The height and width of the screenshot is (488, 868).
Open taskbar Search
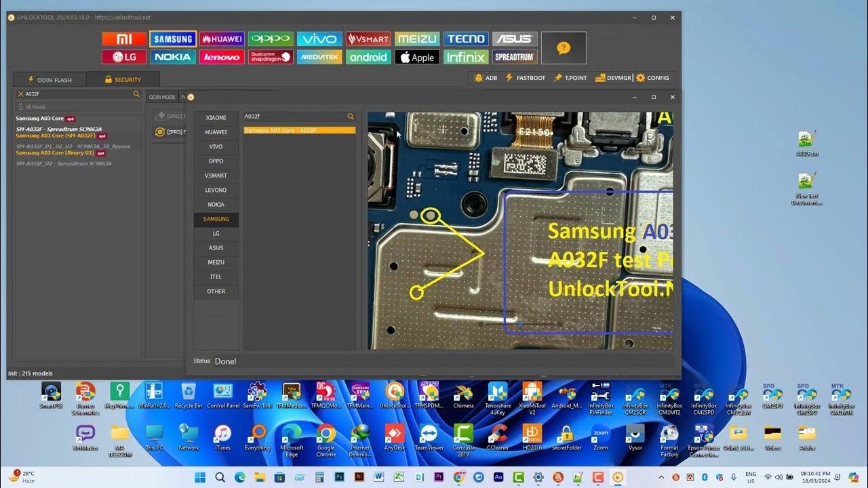[220, 477]
